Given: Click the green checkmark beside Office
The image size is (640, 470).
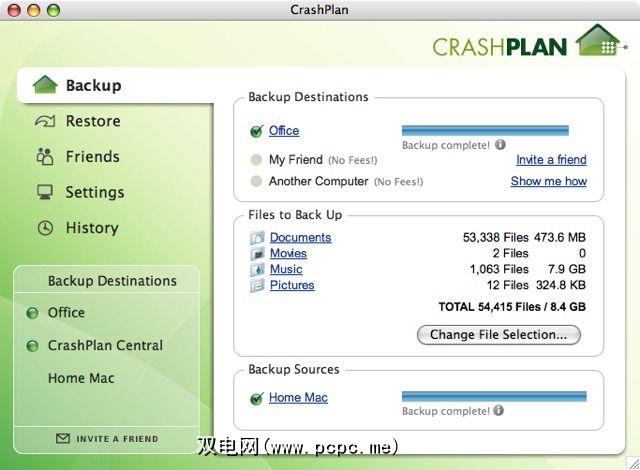Looking at the screenshot, I should [257, 131].
